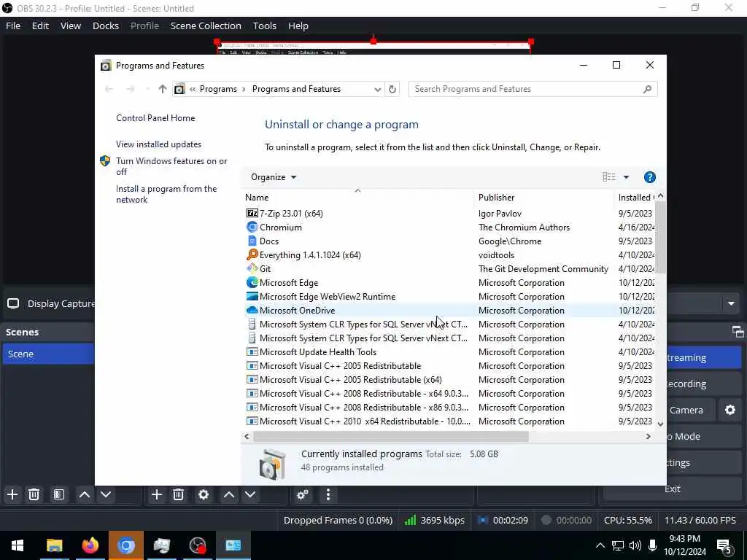Expand the view options dropdown arrow
The height and width of the screenshot is (560, 747).
(627, 177)
